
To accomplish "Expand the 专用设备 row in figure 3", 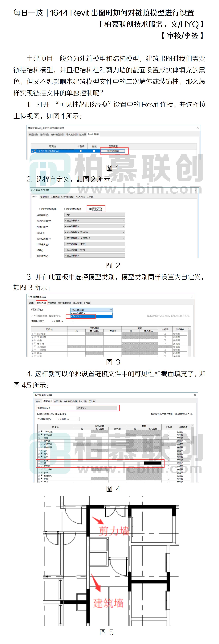I will [32, 337].
